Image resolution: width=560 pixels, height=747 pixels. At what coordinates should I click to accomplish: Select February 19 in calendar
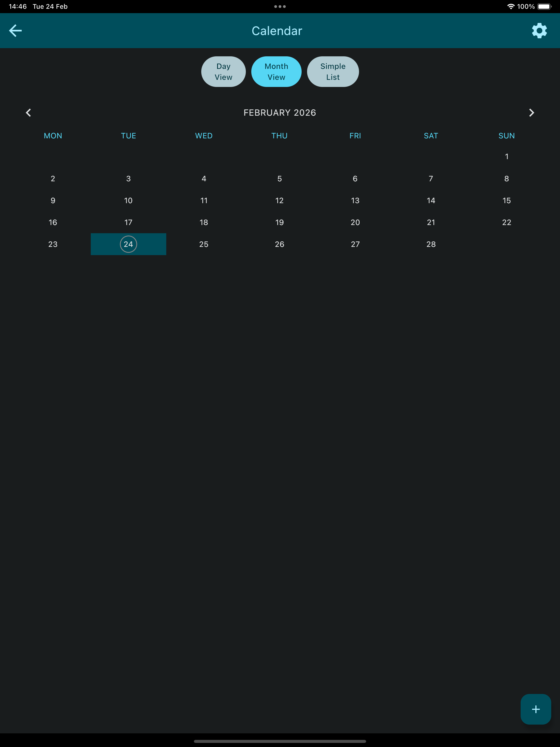tap(280, 223)
